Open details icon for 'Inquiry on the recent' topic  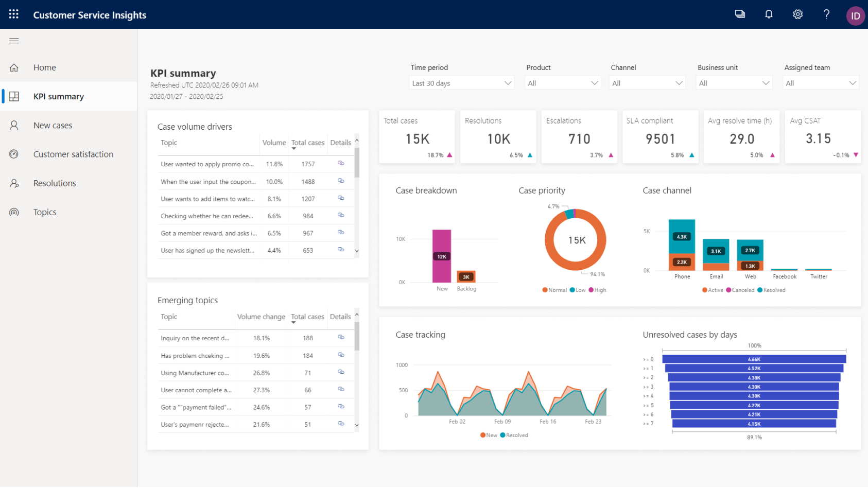[341, 337]
